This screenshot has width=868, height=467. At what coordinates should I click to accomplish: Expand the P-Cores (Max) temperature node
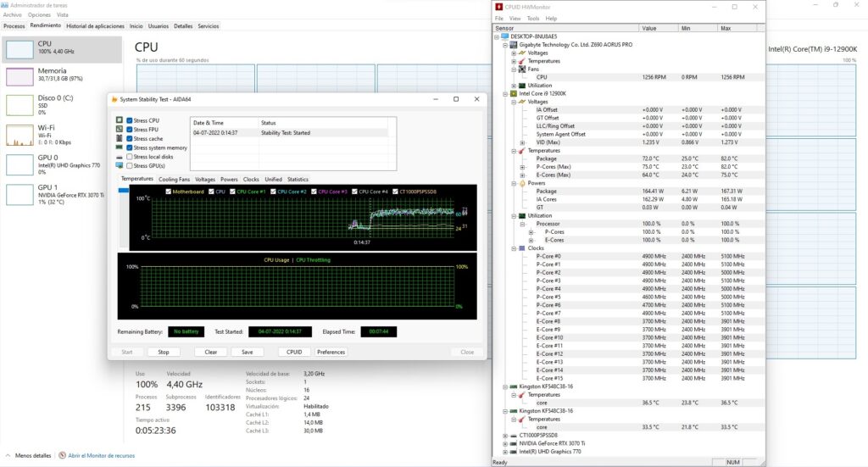coord(521,167)
